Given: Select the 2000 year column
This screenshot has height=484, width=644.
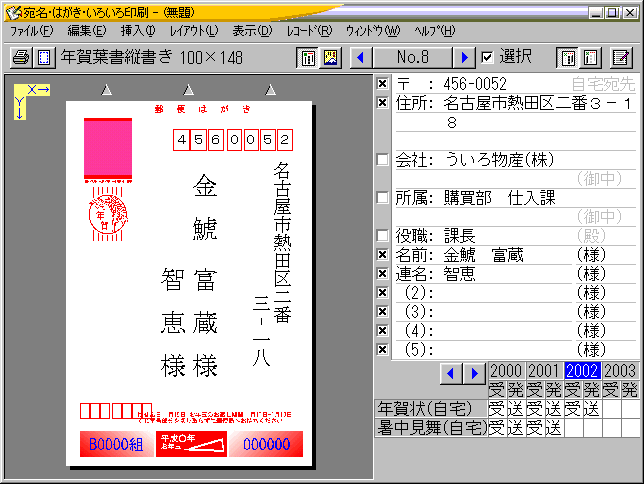Looking at the screenshot, I should tap(506, 371).
